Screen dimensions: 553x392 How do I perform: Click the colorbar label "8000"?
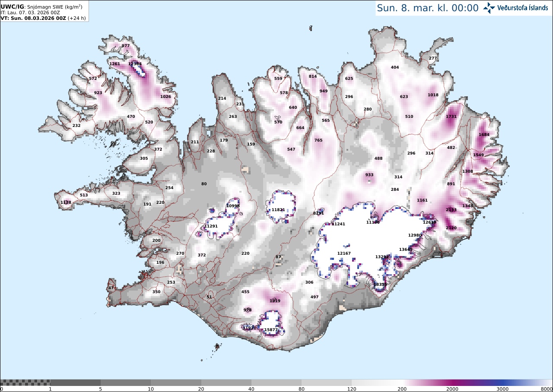[x=547, y=389]
